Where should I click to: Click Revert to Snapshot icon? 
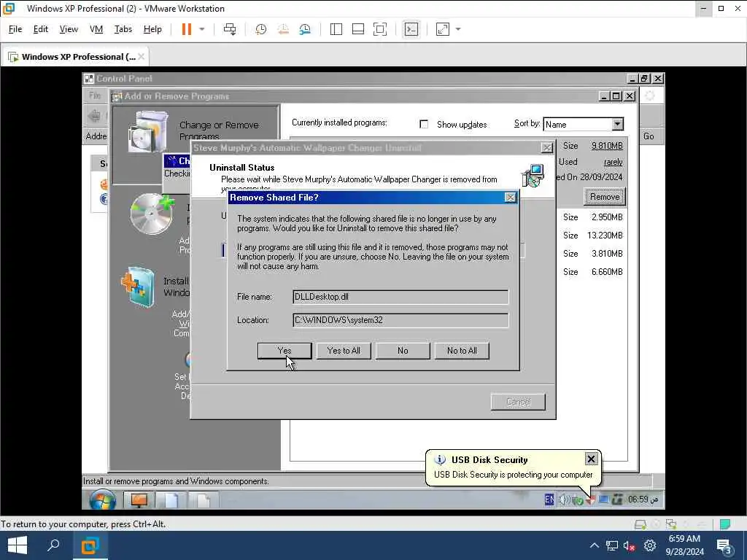click(x=283, y=29)
